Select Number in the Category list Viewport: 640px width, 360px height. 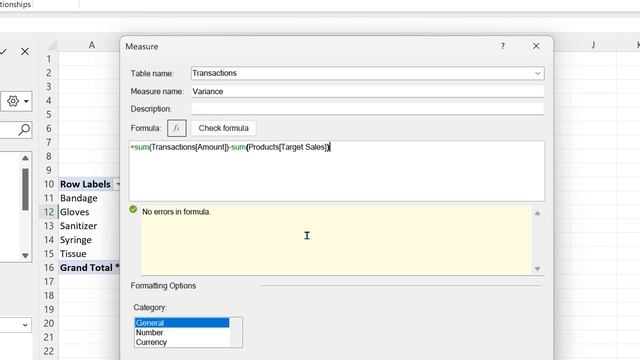tap(182, 333)
